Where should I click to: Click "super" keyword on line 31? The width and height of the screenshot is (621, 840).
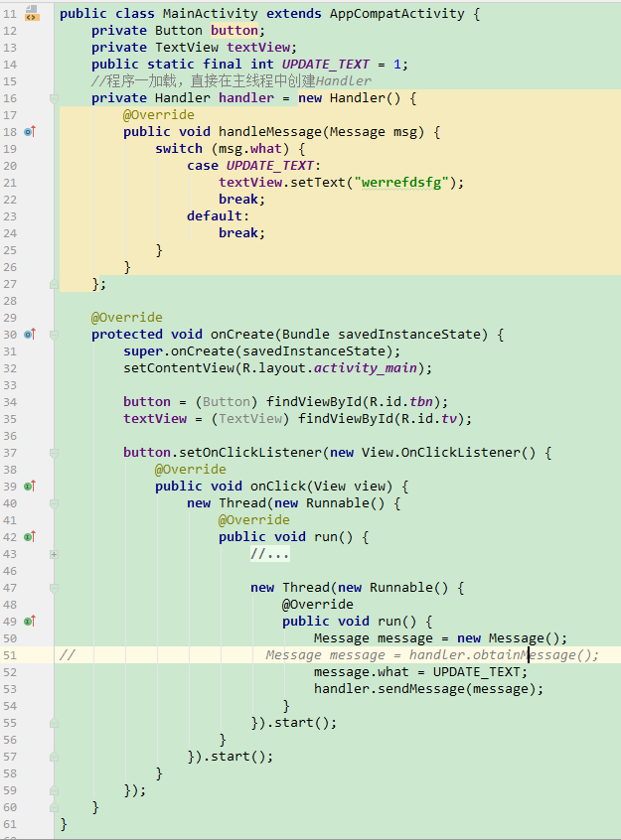point(143,351)
